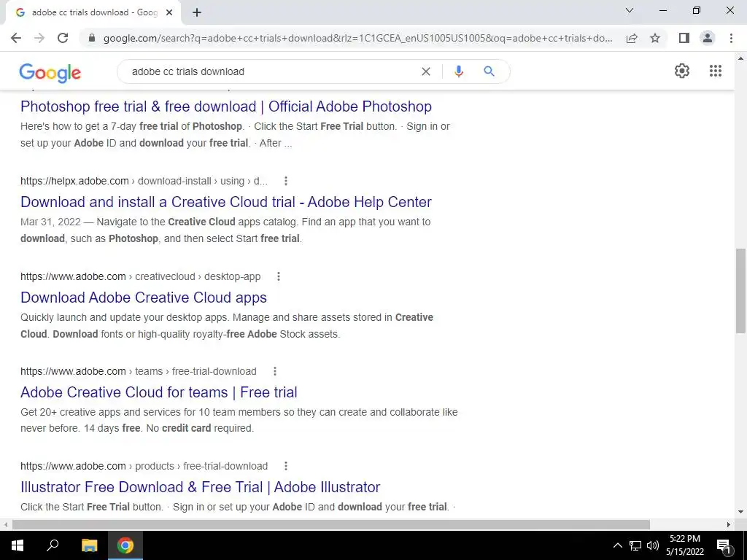Click the horizontal scrollbar left arrow
The height and width of the screenshot is (560, 747).
click(5, 524)
